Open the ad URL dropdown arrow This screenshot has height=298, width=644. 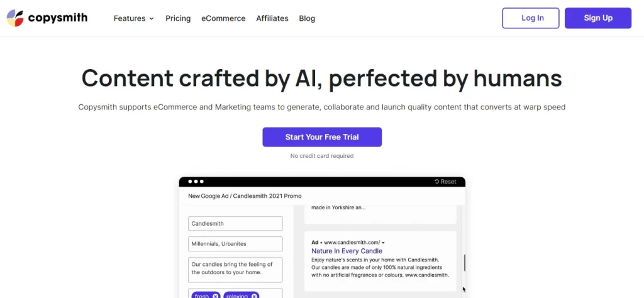click(383, 243)
